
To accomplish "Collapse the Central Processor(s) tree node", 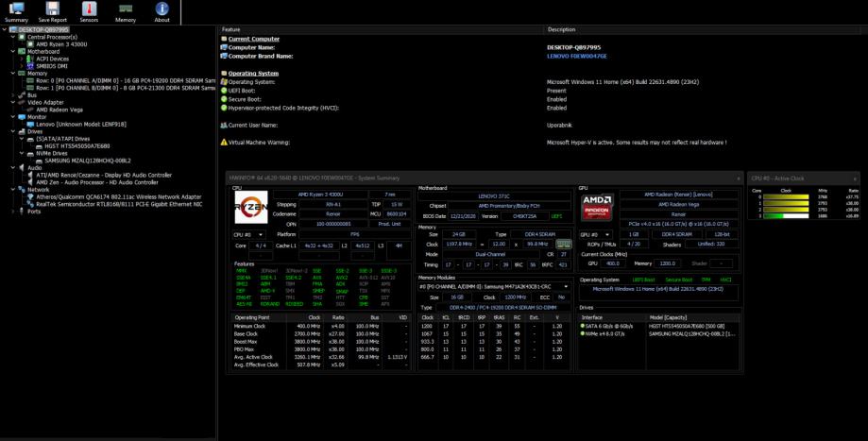I will pyautogui.click(x=13, y=37).
